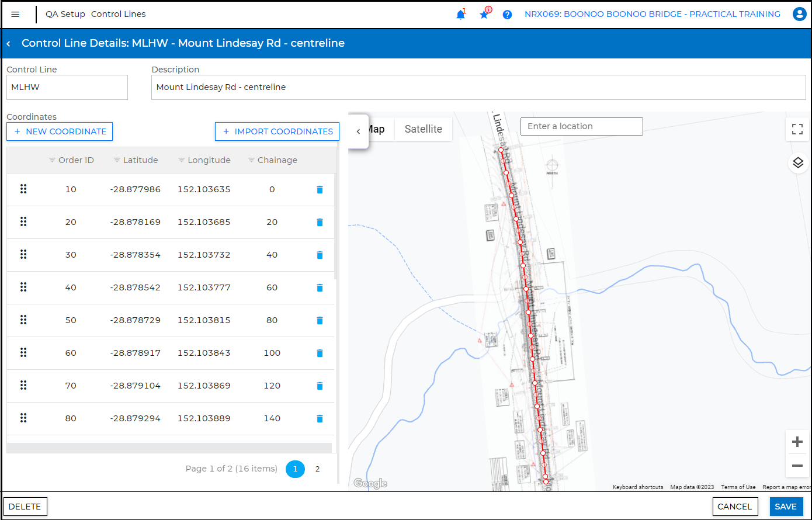Screen dimensions: 812x520
Task: Switch map to Satellite view
Action: point(423,129)
